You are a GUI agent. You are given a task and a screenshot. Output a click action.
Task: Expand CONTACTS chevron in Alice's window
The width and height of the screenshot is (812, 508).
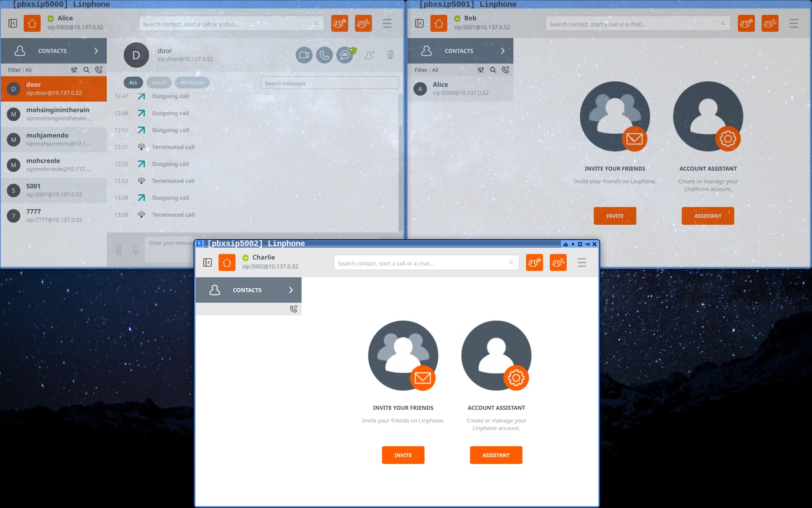point(96,51)
